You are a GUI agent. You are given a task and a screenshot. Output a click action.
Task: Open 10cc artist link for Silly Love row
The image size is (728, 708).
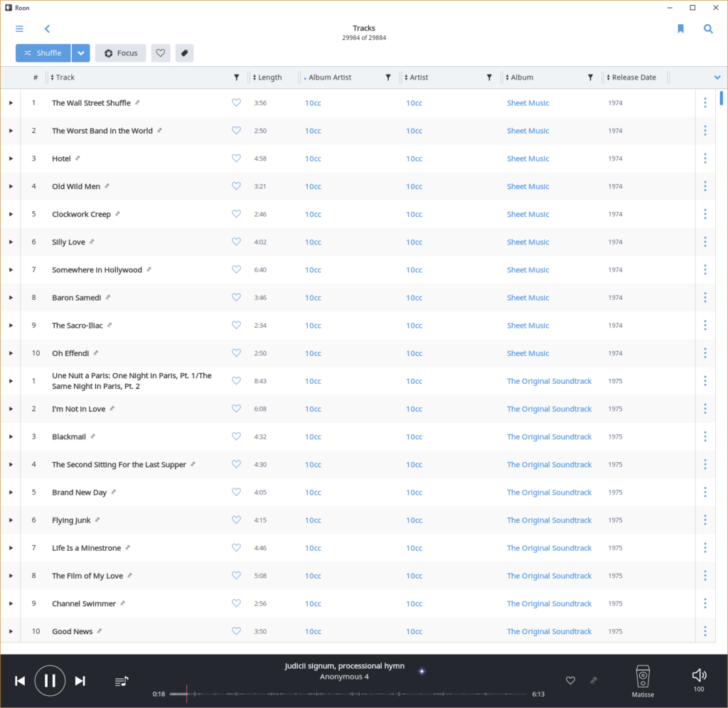pos(414,242)
